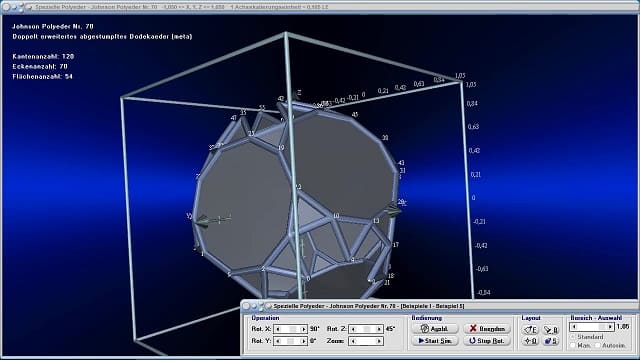Click the Zoom slider track
This screenshot has height=360, width=640.
366,341
